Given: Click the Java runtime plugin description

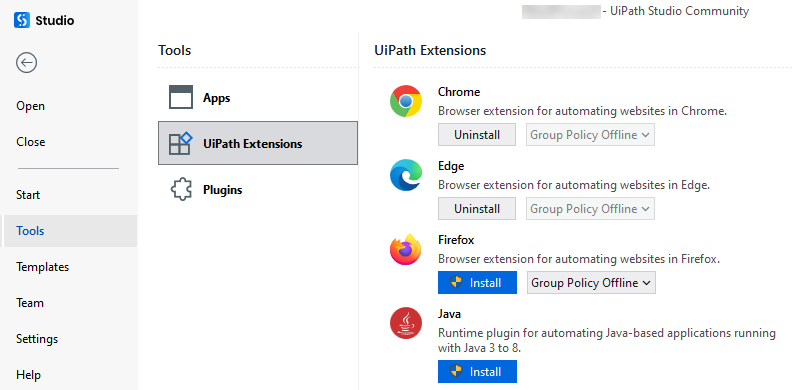Looking at the screenshot, I should pos(607,340).
